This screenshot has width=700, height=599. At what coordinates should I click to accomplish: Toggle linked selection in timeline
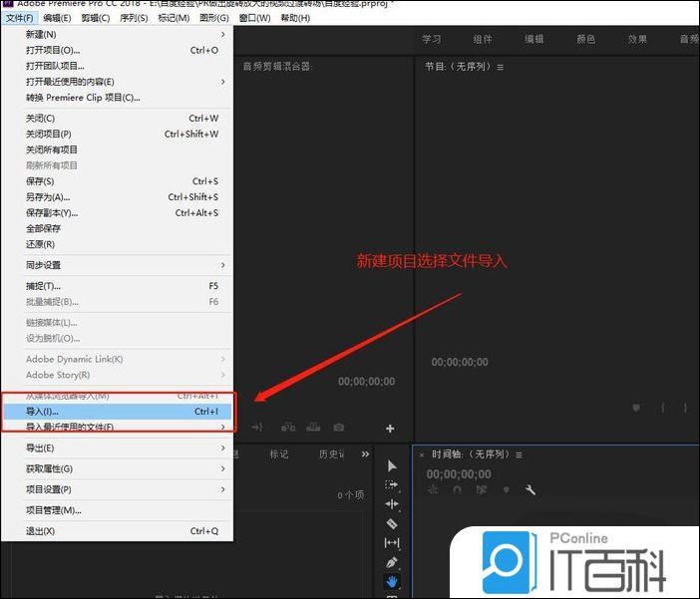482,490
